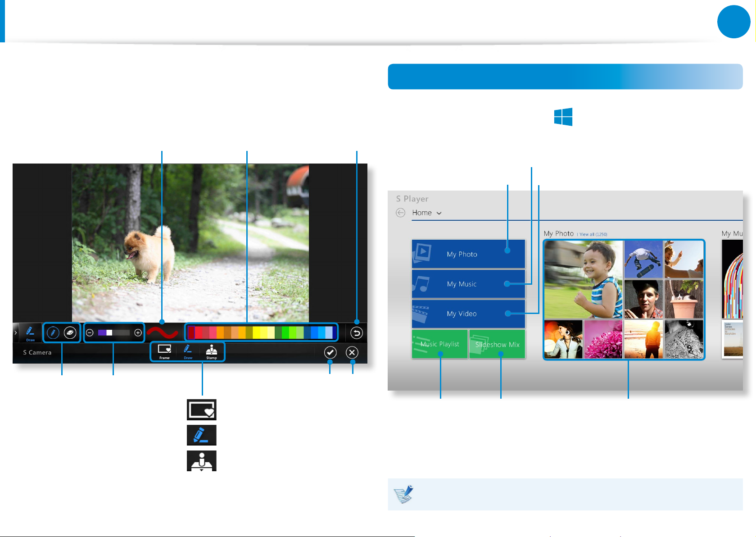Confirm edits with the checkmark icon
This screenshot has width=756, height=537.
click(x=330, y=352)
